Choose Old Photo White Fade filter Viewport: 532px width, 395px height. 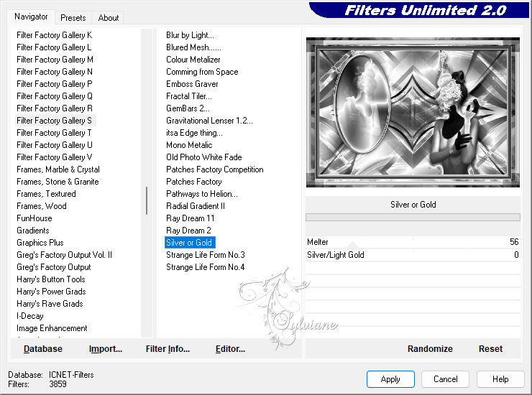[x=204, y=157]
